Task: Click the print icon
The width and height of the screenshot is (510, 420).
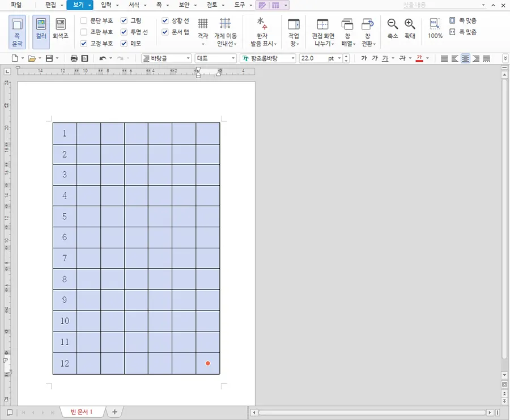Action: 74,58
